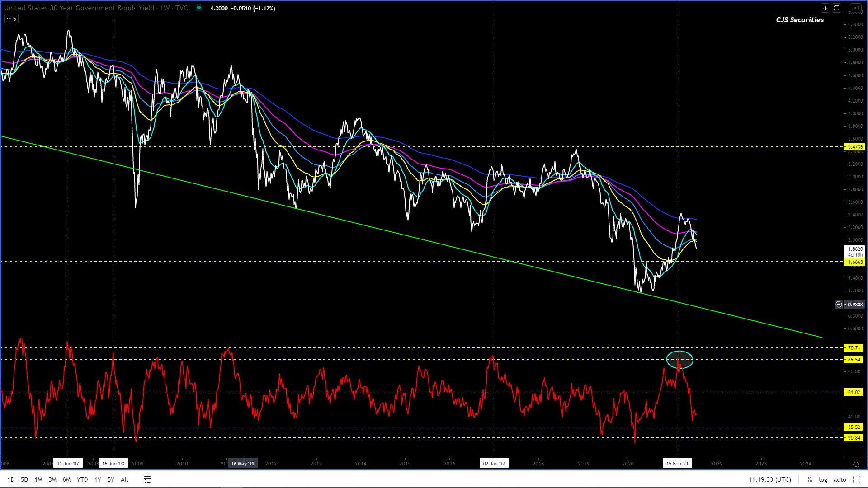Click the fullscreen mode icon at bottom right
Viewport: 868px width, 488px height.
tap(857, 479)
